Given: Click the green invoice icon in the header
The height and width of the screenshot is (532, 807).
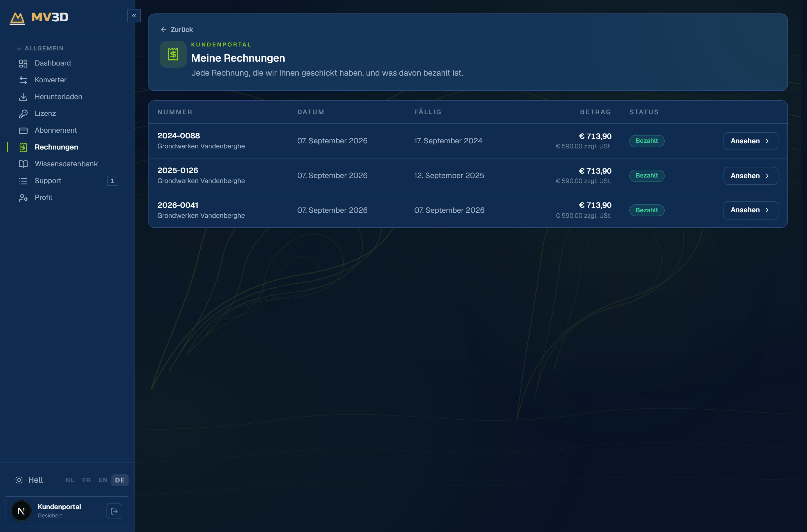Looking at the screenshot, I should click(x=173, y=54).
